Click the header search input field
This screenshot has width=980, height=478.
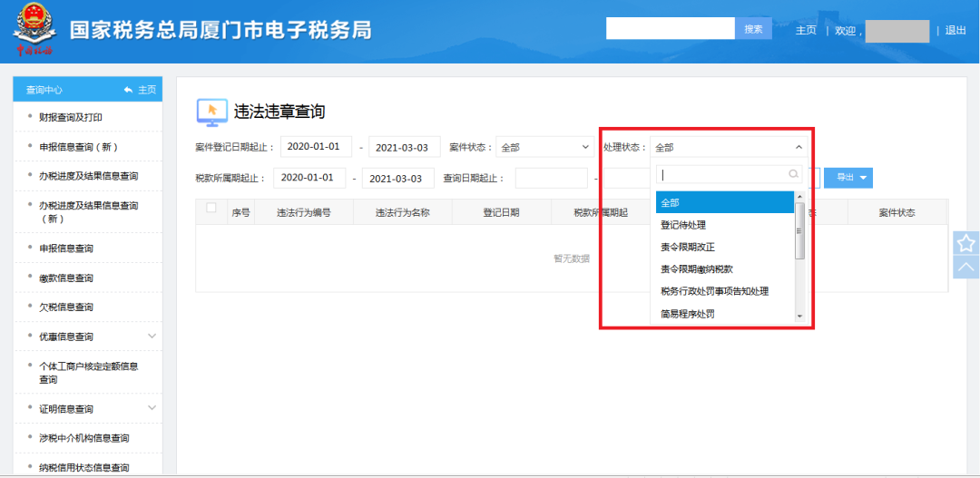(x=670, y=29)
